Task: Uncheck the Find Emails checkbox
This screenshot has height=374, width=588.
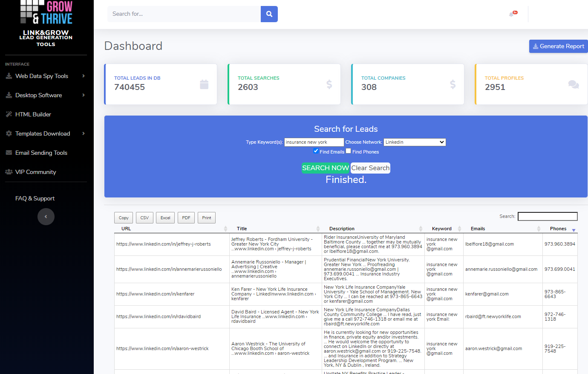Action: click(x=316, y=151)
